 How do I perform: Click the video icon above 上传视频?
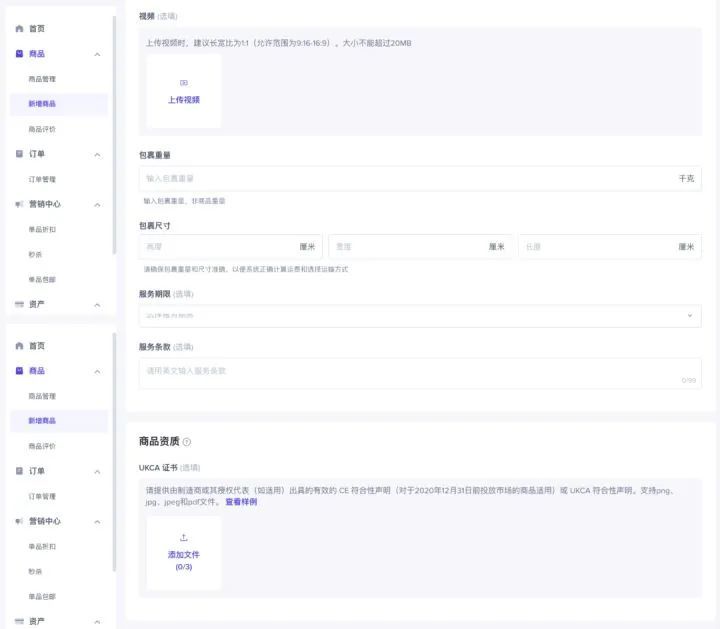click(184, 83)
